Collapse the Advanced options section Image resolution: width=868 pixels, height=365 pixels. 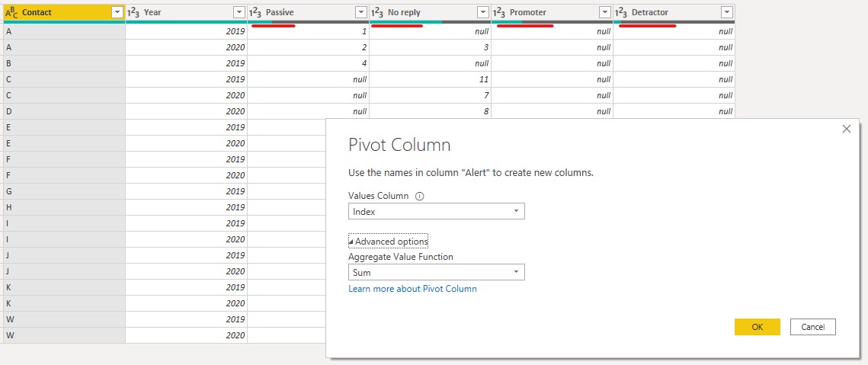pos(389,242)
